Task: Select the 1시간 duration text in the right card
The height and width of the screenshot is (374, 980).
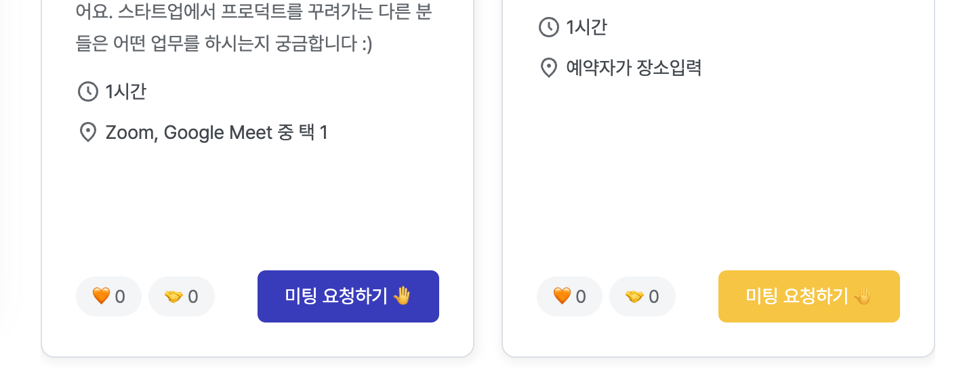Action: click(x=587, y=27)
